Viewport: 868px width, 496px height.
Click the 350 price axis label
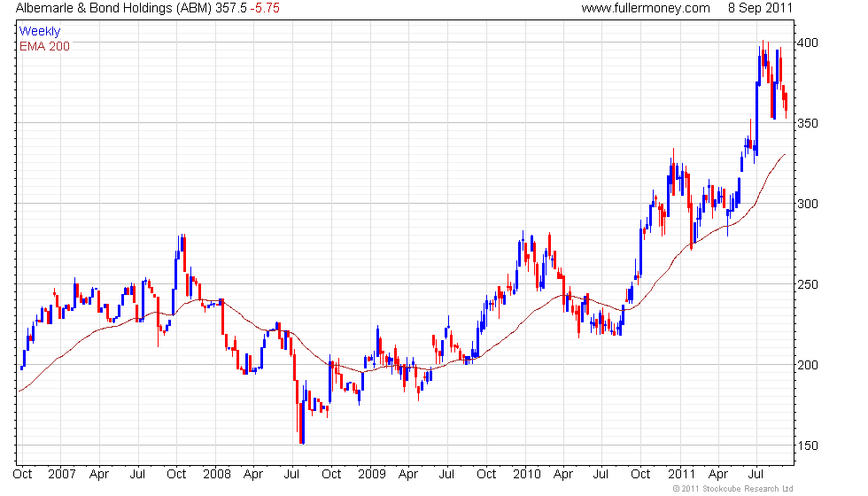coord(806,123)
